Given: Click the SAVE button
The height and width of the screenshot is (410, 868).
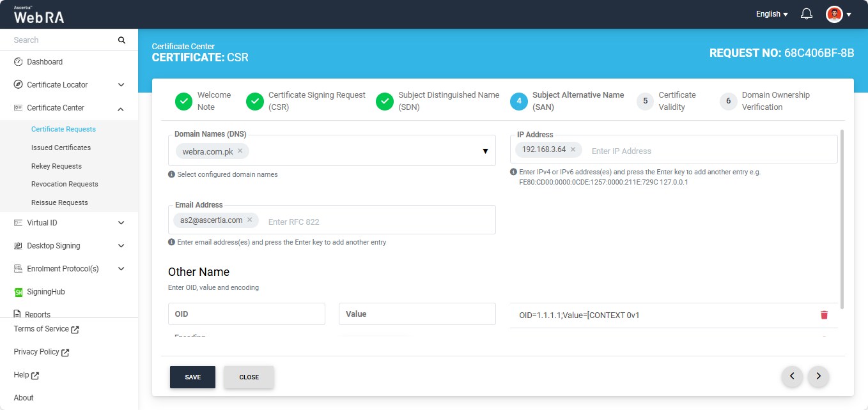Looking at the screenshot, I should pos(192,377).
